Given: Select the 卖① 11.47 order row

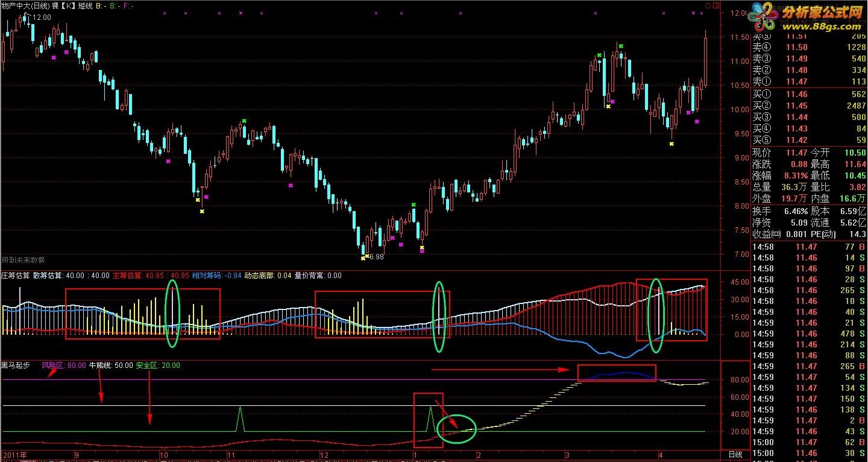Looking at the screenshot, I should [809, 81].
